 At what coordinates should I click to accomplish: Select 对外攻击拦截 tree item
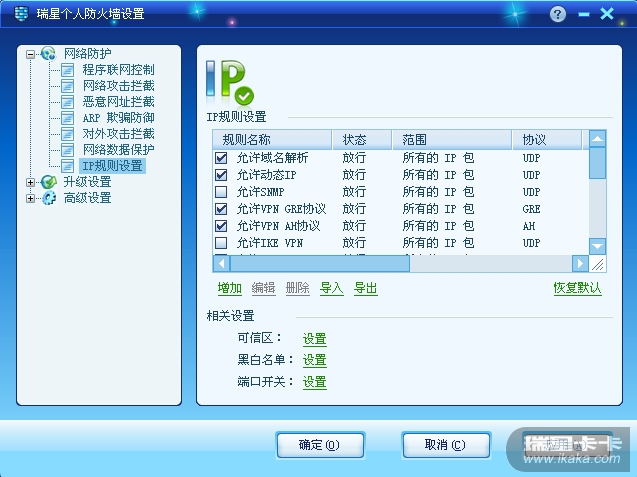pos(119,134)
